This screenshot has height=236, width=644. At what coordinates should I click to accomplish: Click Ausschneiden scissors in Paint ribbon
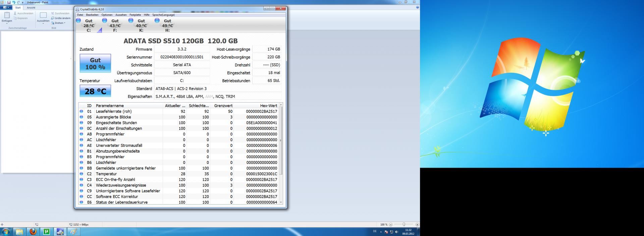(23, 13)
